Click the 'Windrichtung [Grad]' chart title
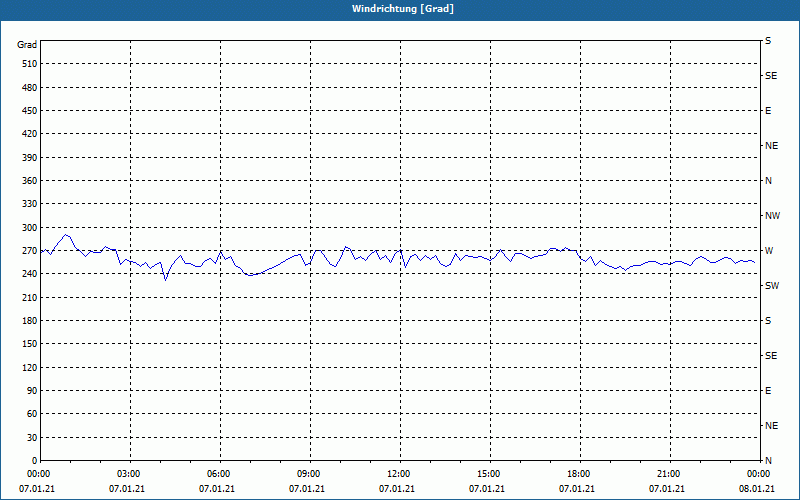 (x=403, y=9)
